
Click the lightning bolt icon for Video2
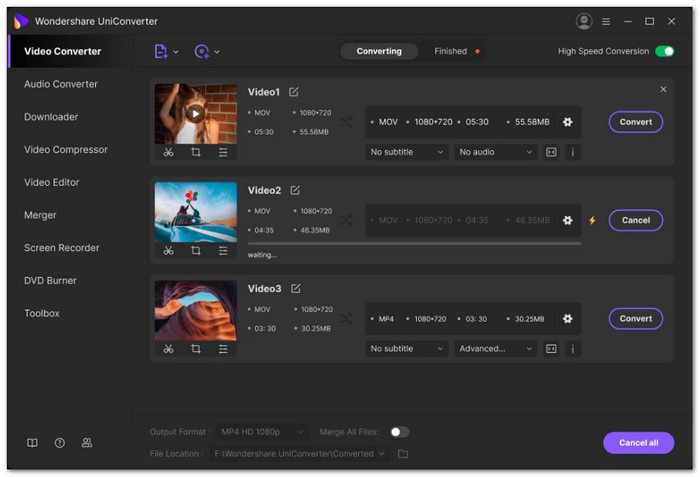click(x=592, y=220)
